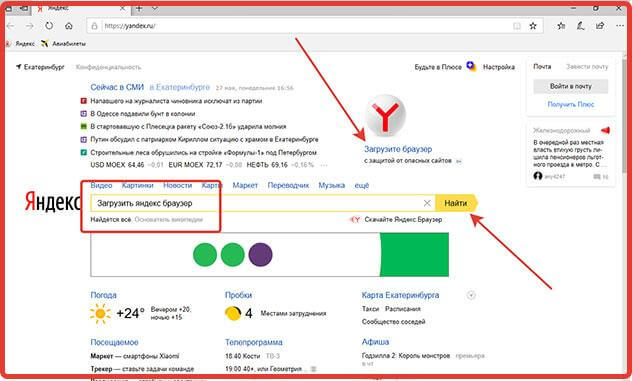
Task: Click the address bar showing yandex.ru
Action: (314, 26)
